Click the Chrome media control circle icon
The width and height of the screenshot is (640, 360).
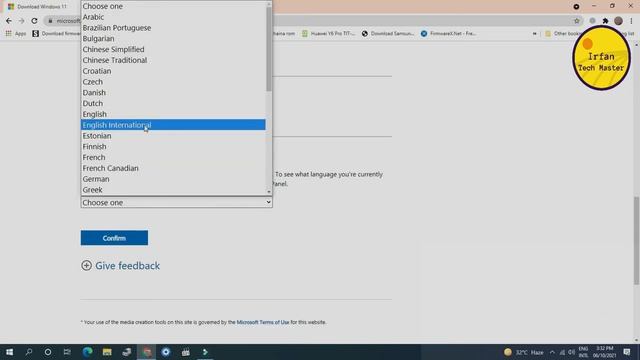tap(576, 7)
